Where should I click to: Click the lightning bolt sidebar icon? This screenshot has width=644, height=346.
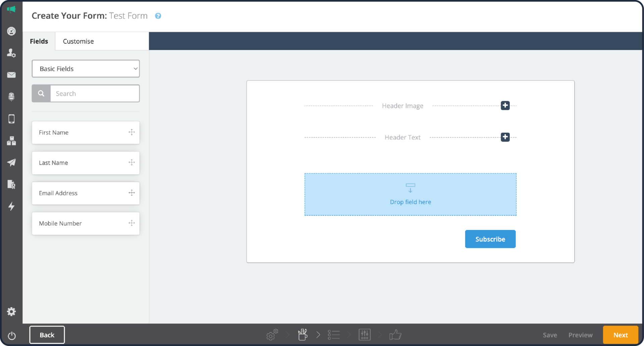pyautogui.click(x=11, y=207)
